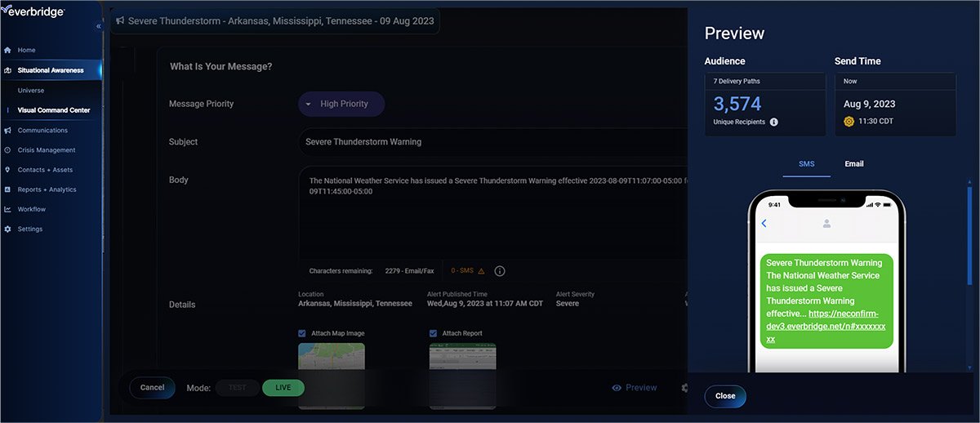
Task: Click the contact avatar in phone preview
Action: (827, 223)
